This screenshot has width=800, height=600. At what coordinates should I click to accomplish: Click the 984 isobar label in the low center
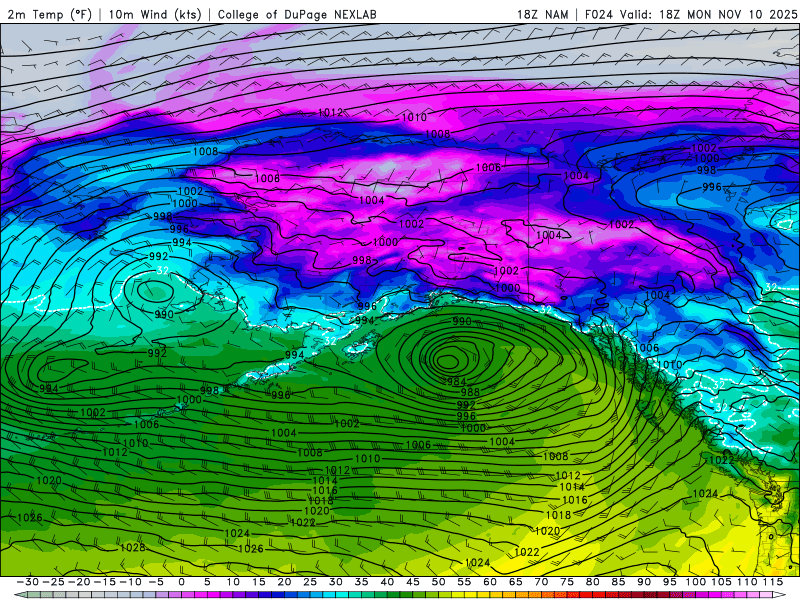tap(456, 382)
